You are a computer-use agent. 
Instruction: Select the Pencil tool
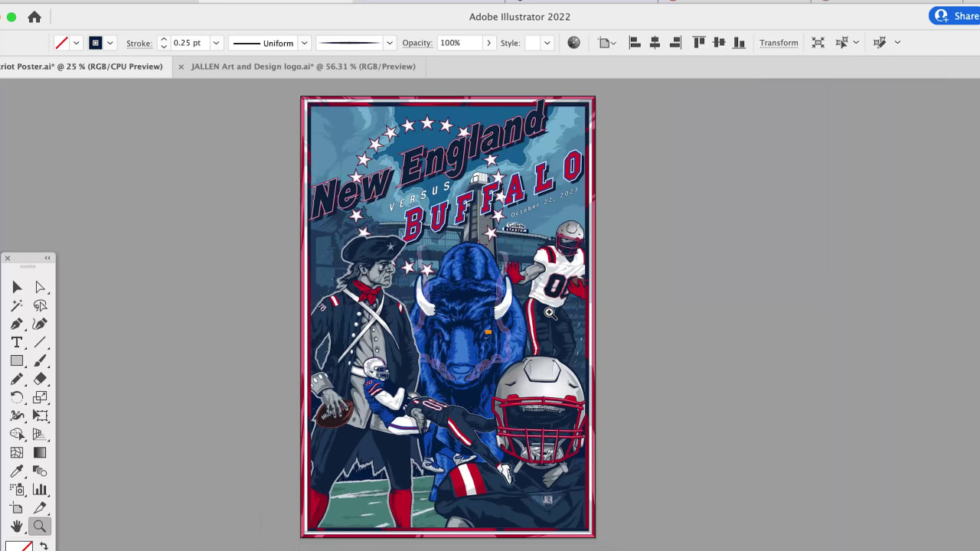point(17,379)
